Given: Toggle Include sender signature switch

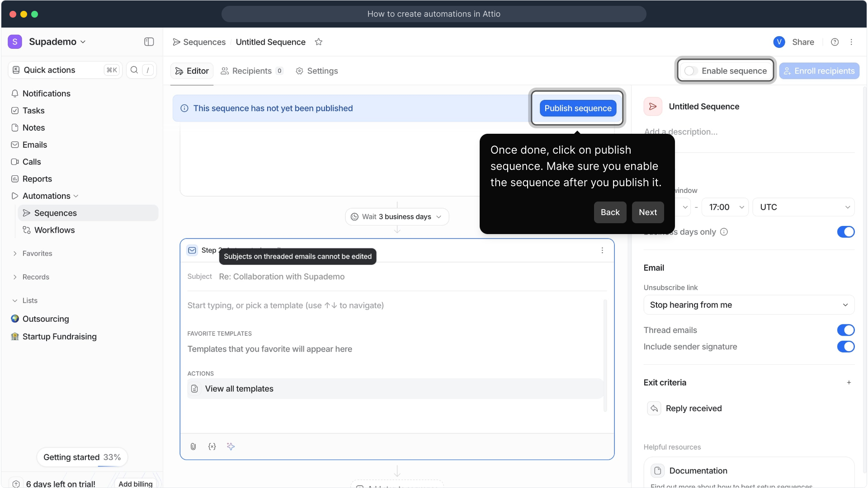Looking at the screenshot, I should [846, 347].
